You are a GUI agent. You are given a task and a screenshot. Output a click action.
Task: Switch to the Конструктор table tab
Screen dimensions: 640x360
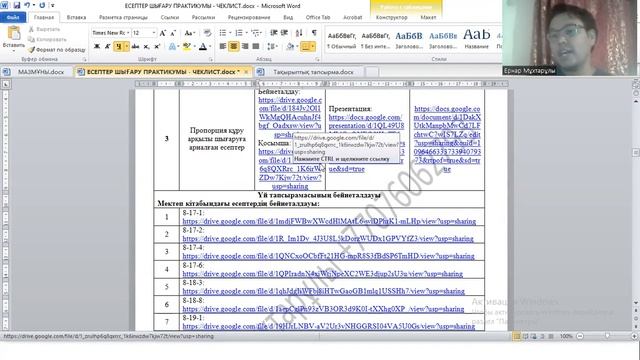tap(391, 18)
